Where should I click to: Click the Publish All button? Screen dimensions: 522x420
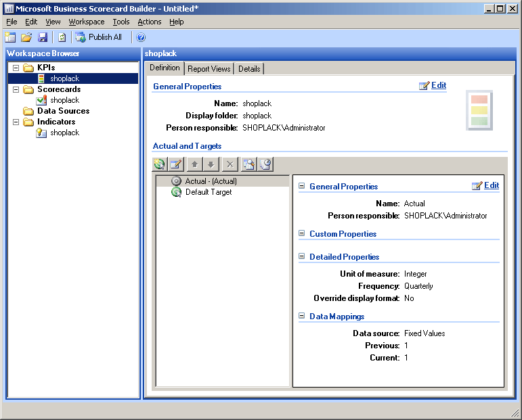99,37
